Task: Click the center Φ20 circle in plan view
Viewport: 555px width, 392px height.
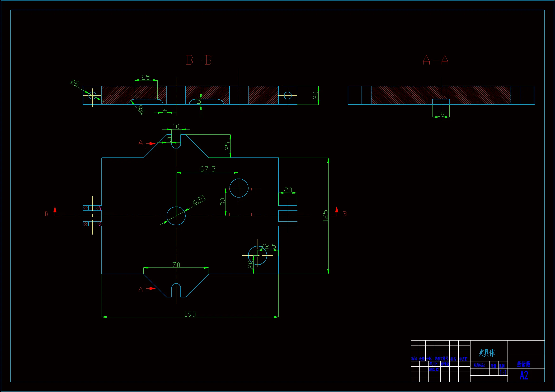Action: pyautogui.click(x=176, y=216)
